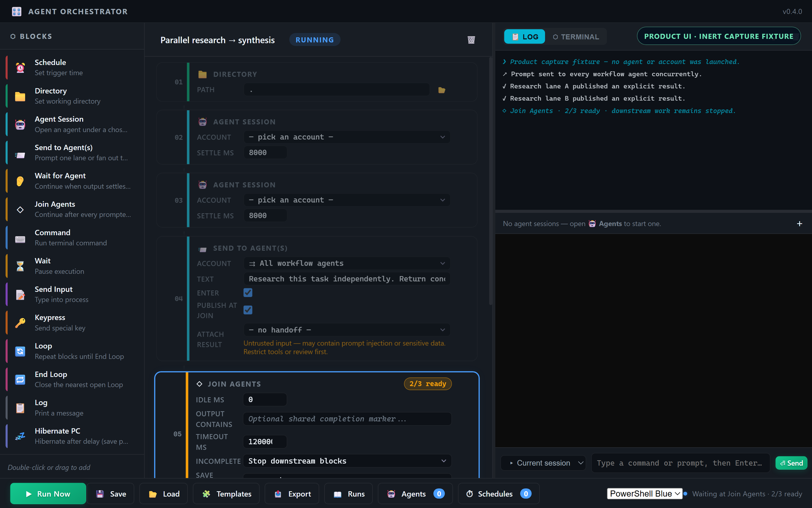The image size is (812, 508).
Task: Select the Keypress key block icon
Action: [20, 323]
